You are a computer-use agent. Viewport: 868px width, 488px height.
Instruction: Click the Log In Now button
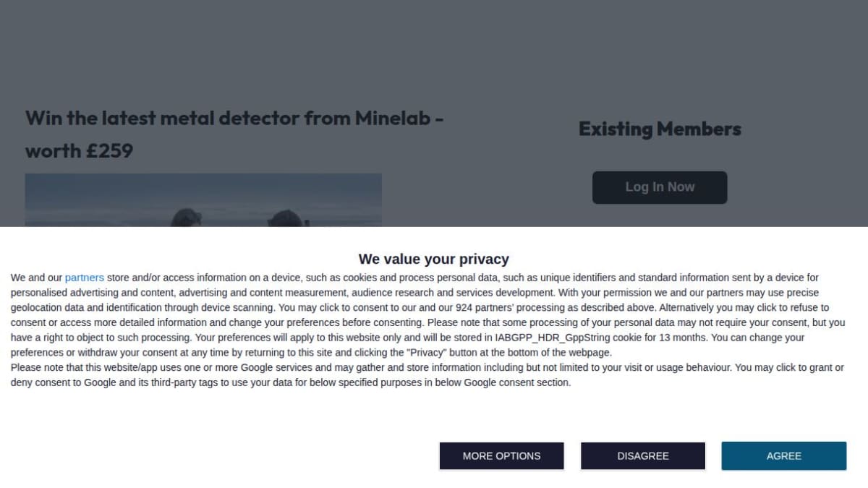point(660,187)
